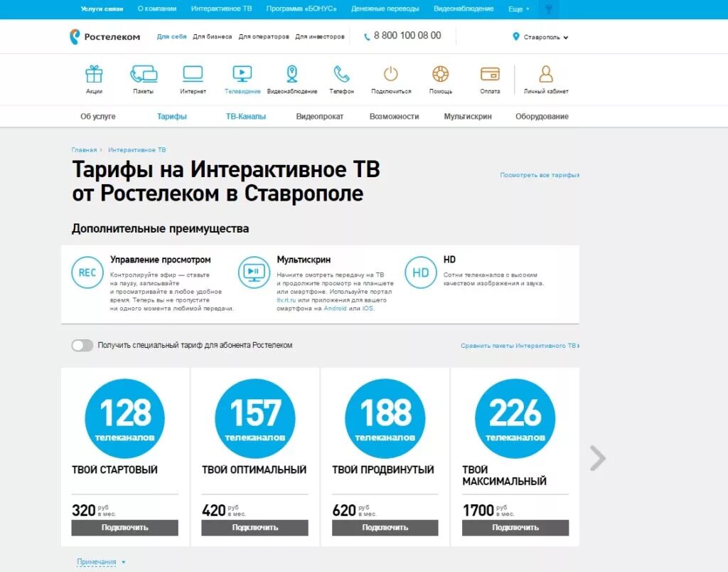The height and width of the screenshot is (572, 728).
Task: Open the Акции gift icon
Action: coord(94,74)
